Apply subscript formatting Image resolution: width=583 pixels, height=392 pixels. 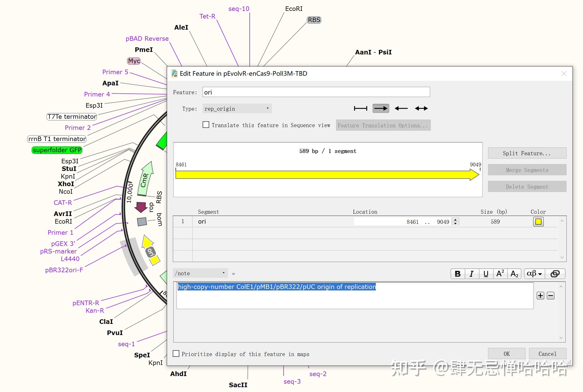tap(514, 274)
